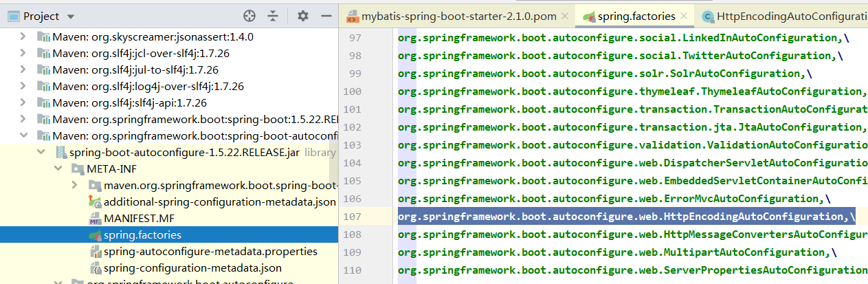Click the TwitterAutoConfiguration line

point(620,56)
